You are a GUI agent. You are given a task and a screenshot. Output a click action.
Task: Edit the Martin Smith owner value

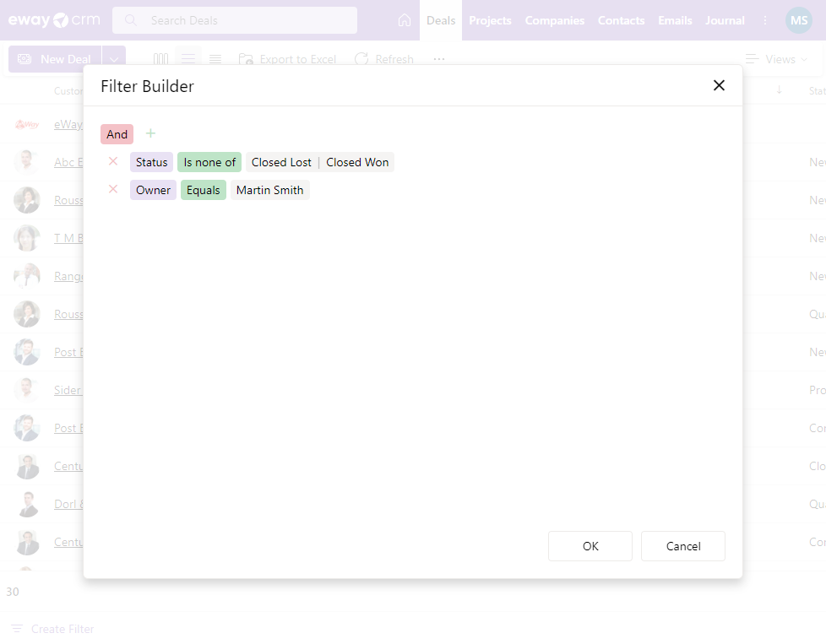[x=269, y=190]
